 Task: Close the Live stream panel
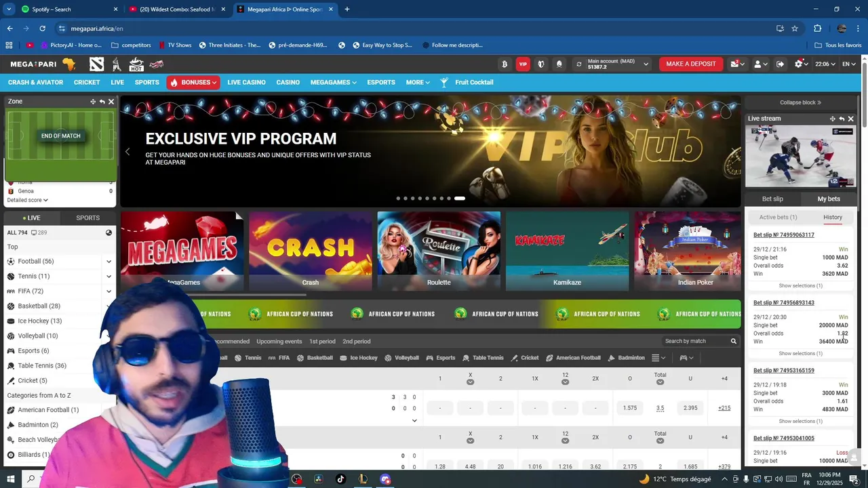click(x=851, y=119)
